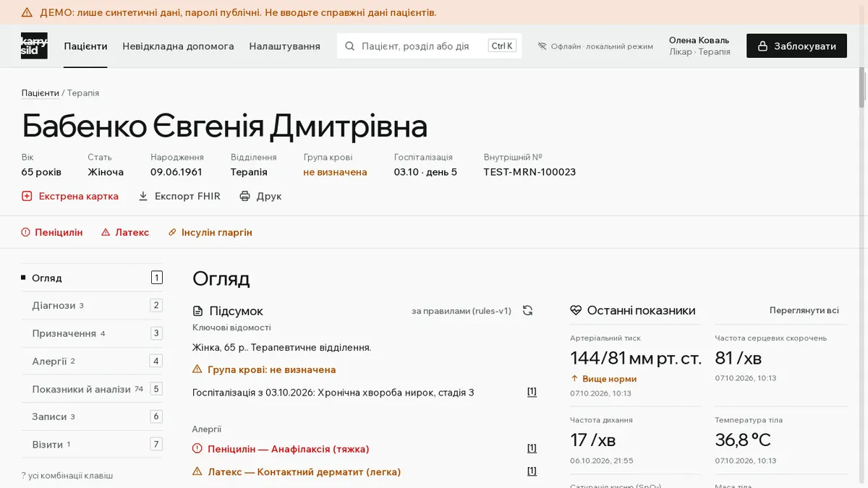Click the Олена Коваль user profile
The height and width of the screenshot is (488, 868).
(x=699, y=46)
